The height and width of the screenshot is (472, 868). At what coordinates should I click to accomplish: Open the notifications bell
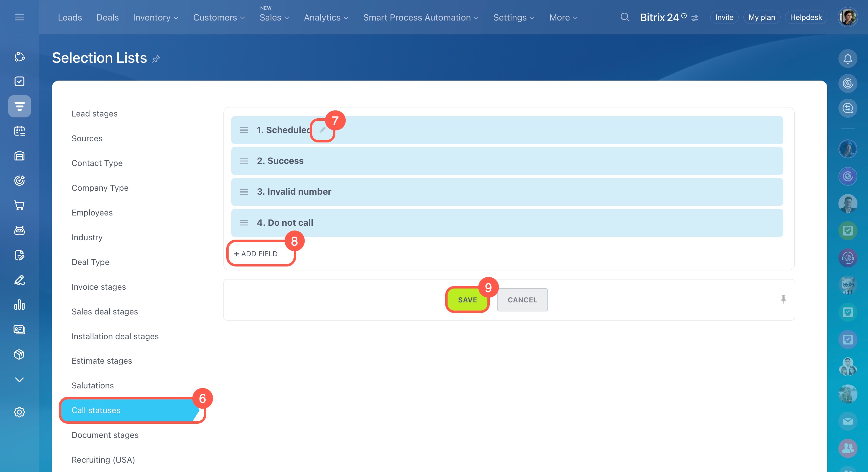(x=847, y=59)
